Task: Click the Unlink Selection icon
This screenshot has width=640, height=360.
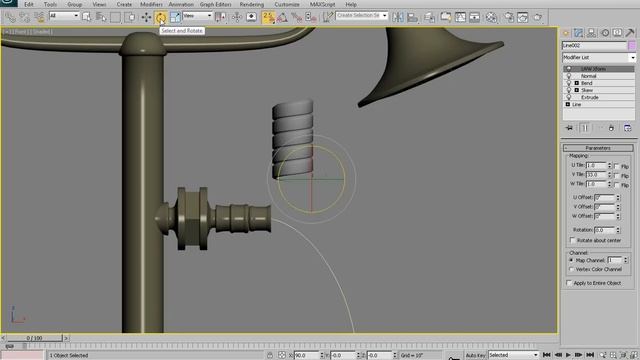Action: coord(24,17)
